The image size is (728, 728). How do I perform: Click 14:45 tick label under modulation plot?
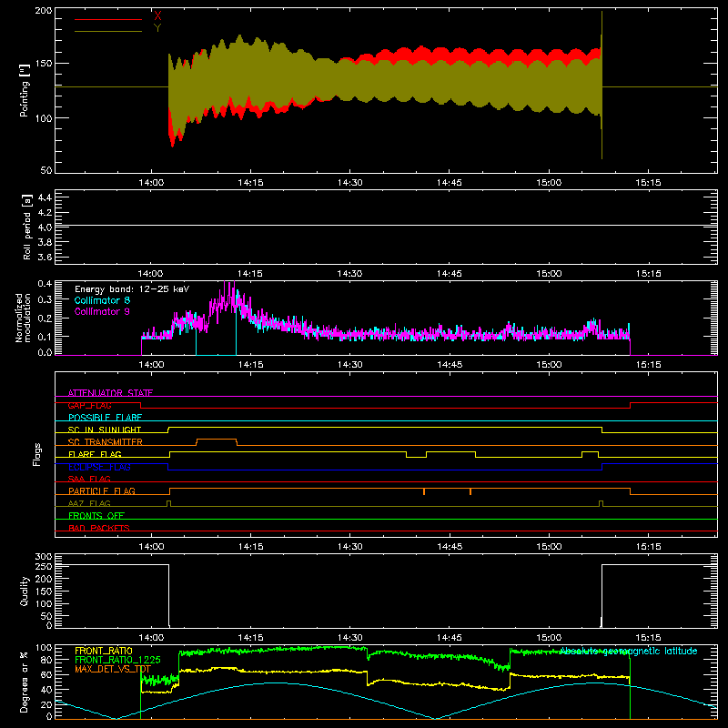tap(450, 365)
